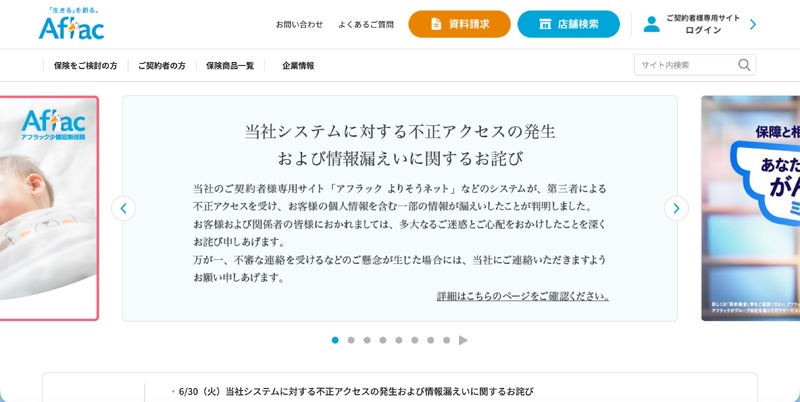
Task: Open 企業情報 menu
Action: coord(298,66)
